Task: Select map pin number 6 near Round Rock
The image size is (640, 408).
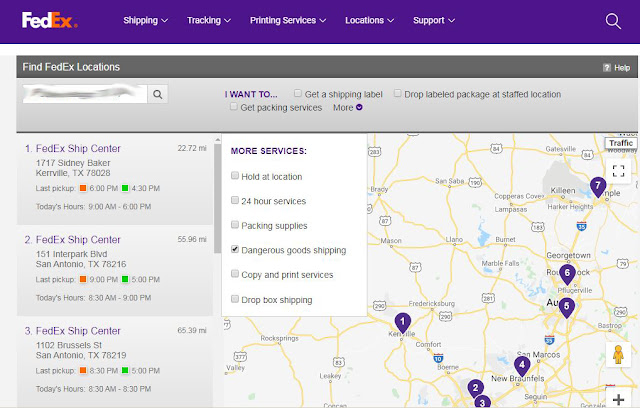Action: [x=567, y=274]
